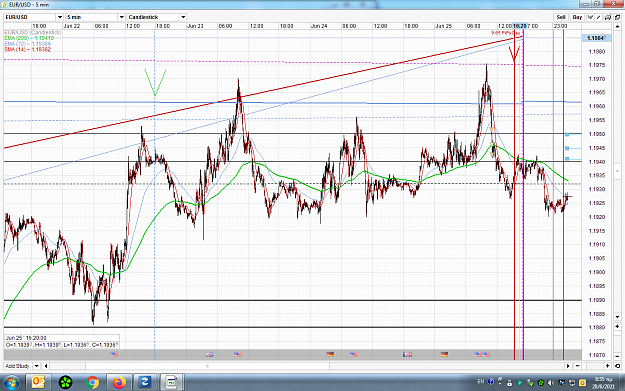
Task: Detach the chart window icon
Action: point(617,17)
